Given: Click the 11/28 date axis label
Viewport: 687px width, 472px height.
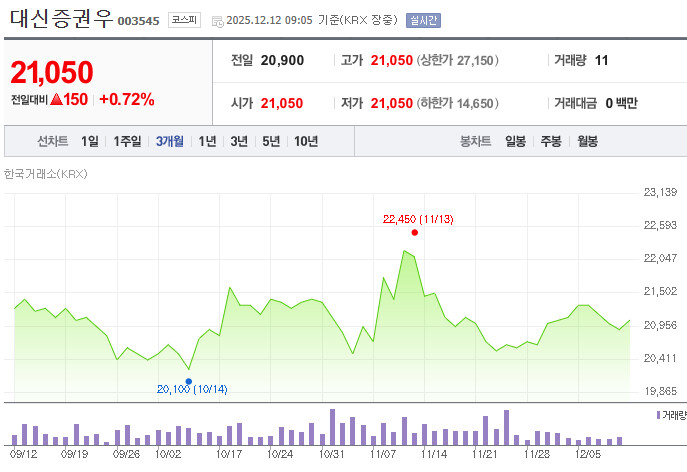Looking at the screenshot, I should pyautogui.click(x=537, y=454).
